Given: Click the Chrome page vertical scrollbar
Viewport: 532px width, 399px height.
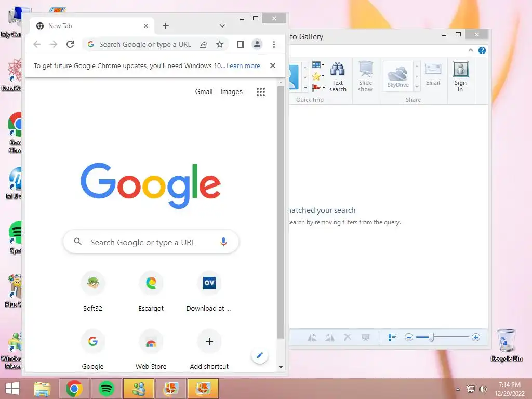Looking at the screenshot, I should tap(281, 212).
